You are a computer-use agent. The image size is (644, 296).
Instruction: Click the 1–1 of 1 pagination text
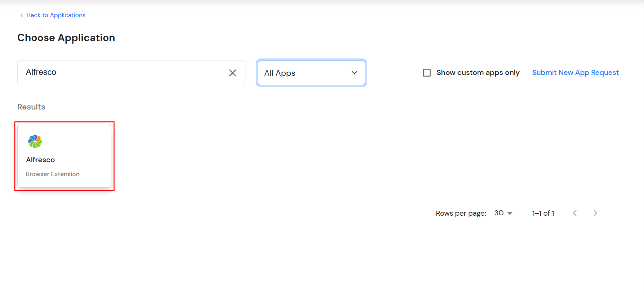pos(543,213)
